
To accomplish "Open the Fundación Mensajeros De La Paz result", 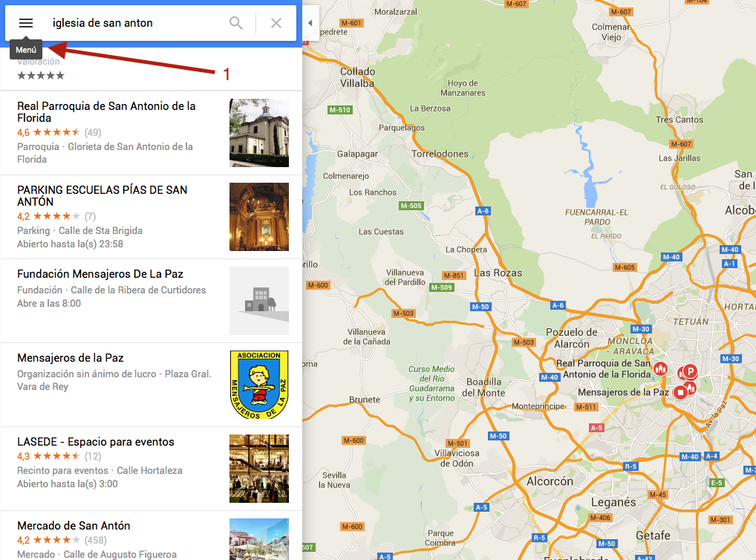I will 100,274.
